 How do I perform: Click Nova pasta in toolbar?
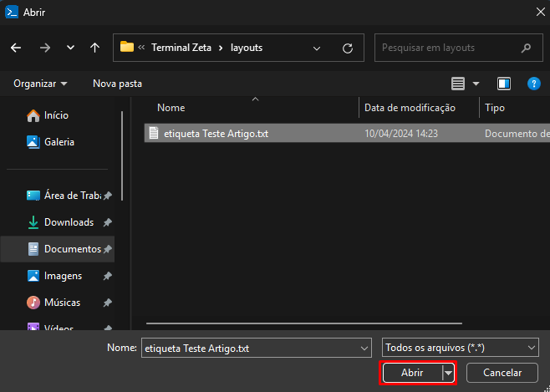point(117,84)
